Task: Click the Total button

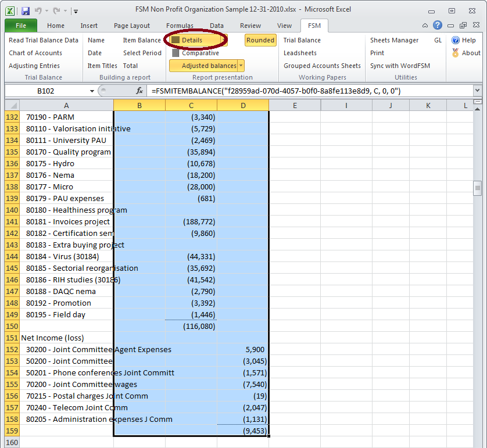Action: click(x=130, y=66)
